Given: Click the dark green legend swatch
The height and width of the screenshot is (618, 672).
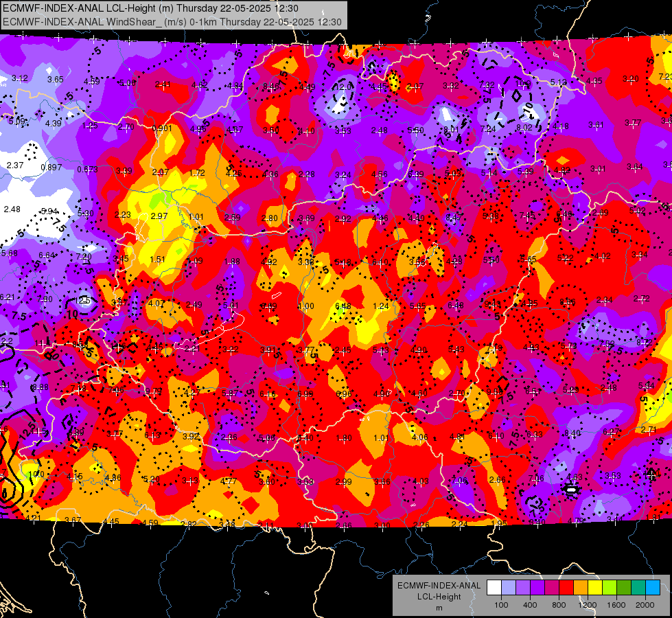Looking at the screenshot, I should click(x=623, y=588).
